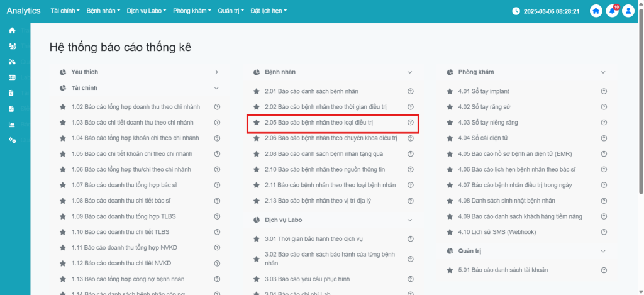Collapse the Bệnh nhân section chevron
The height and width of the screenshot is (295, 644).
click(x=410, y=72)
